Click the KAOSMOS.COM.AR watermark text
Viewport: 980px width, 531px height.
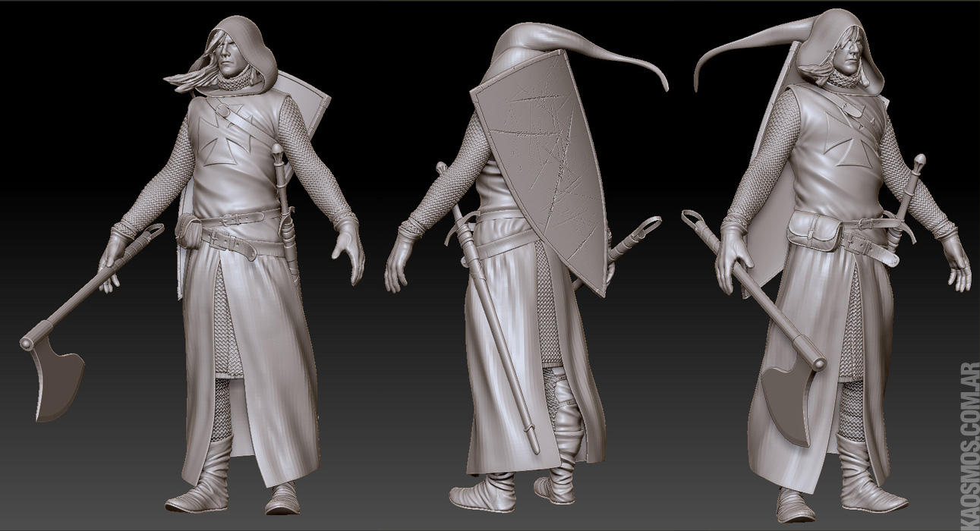click(x=967, y=441)
